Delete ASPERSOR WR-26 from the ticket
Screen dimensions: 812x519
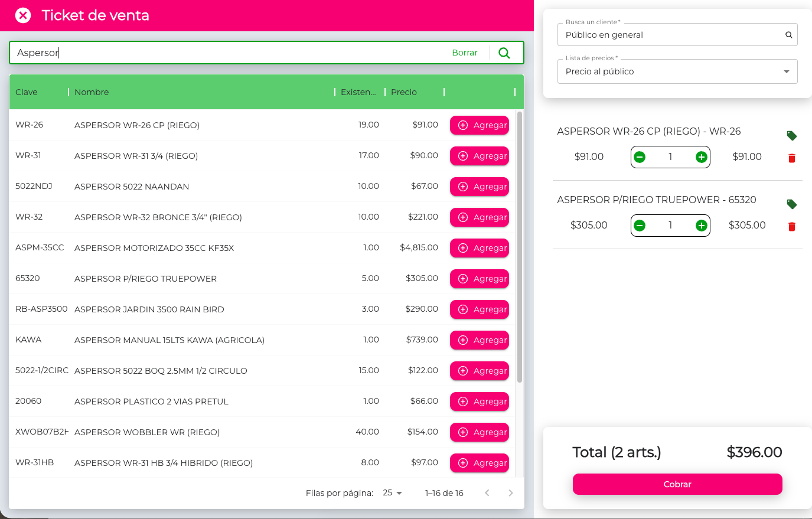[792, 158]
